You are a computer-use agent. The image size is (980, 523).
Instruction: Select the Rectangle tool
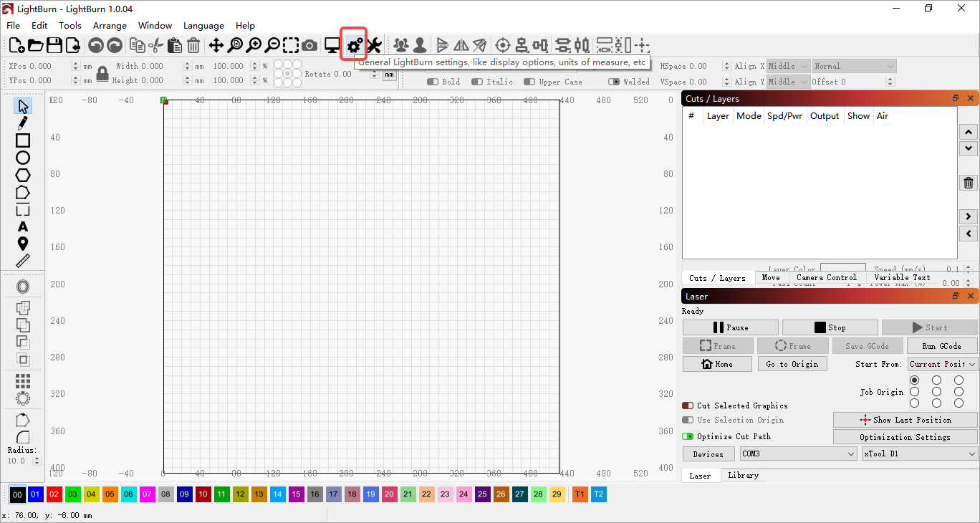click(23, 140)
